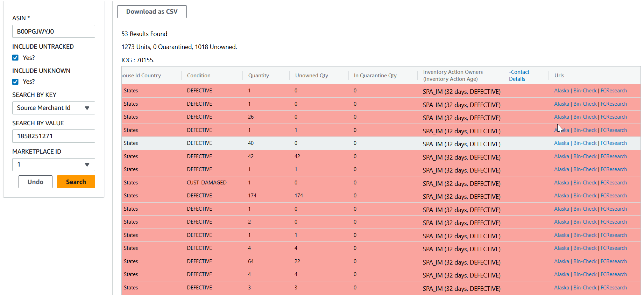644x295 pixels.
Task: Open FCResearch link for the quantity 64 row
Action: (x=614, y=261)
